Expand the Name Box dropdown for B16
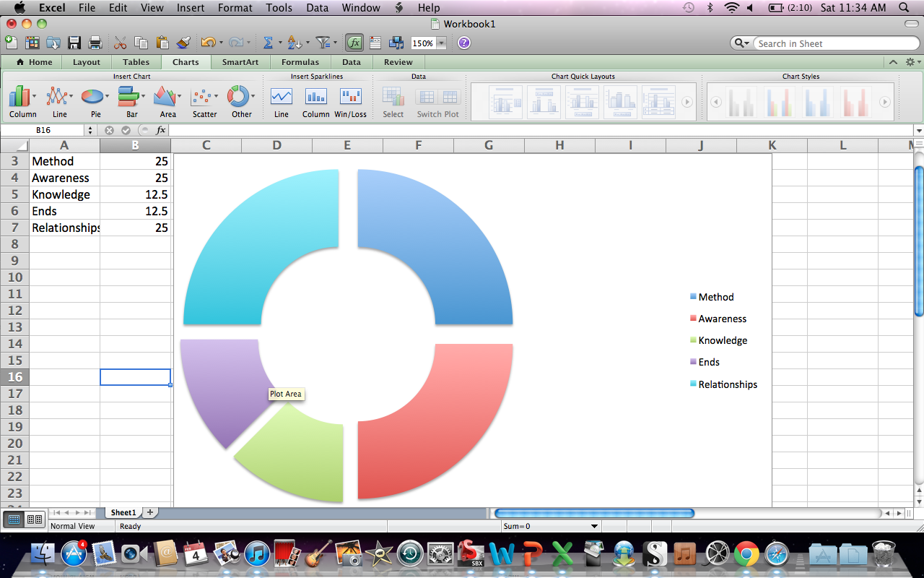 90,130
